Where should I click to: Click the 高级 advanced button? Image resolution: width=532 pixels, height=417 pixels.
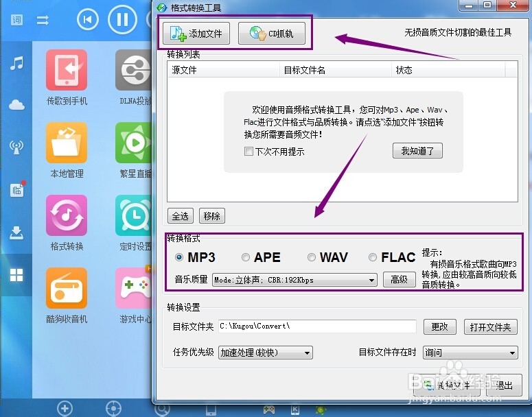(400, 280)
